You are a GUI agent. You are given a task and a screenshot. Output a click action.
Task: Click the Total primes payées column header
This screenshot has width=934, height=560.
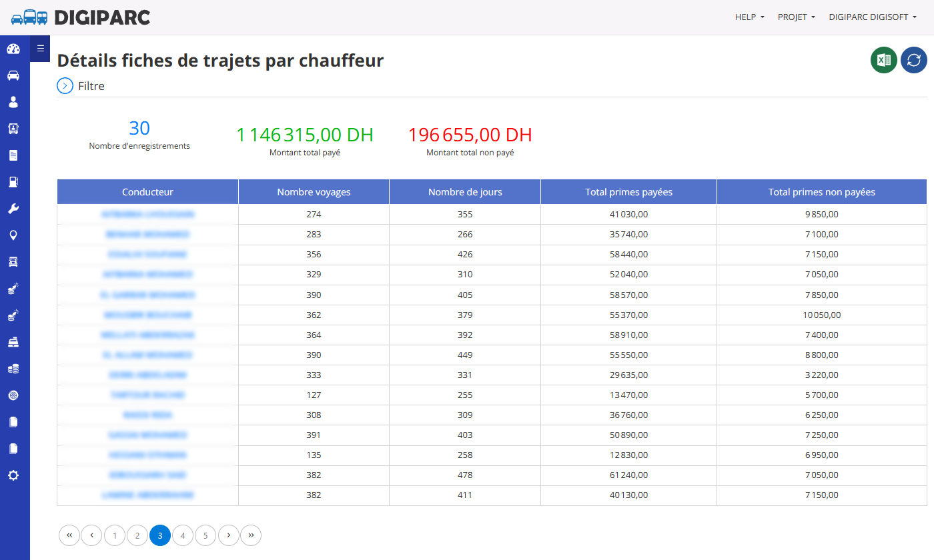point(628,192)
